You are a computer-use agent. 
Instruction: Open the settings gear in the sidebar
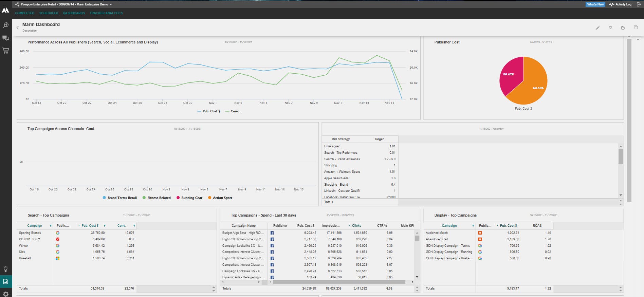click(x=6, y=294)
